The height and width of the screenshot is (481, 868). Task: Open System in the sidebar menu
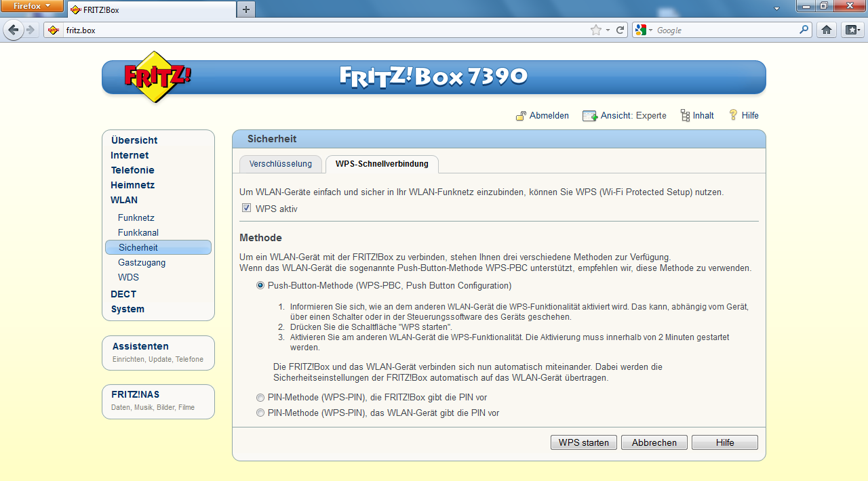(127, 309)
